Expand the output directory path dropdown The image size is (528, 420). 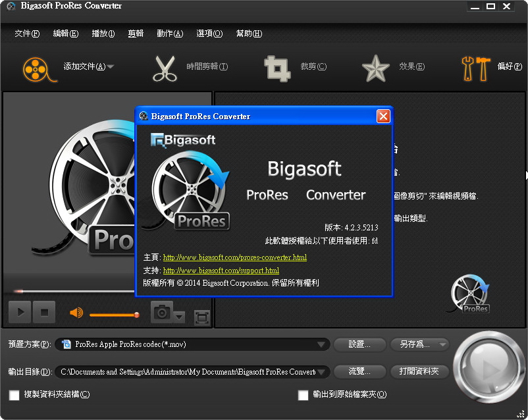point(322,372)
